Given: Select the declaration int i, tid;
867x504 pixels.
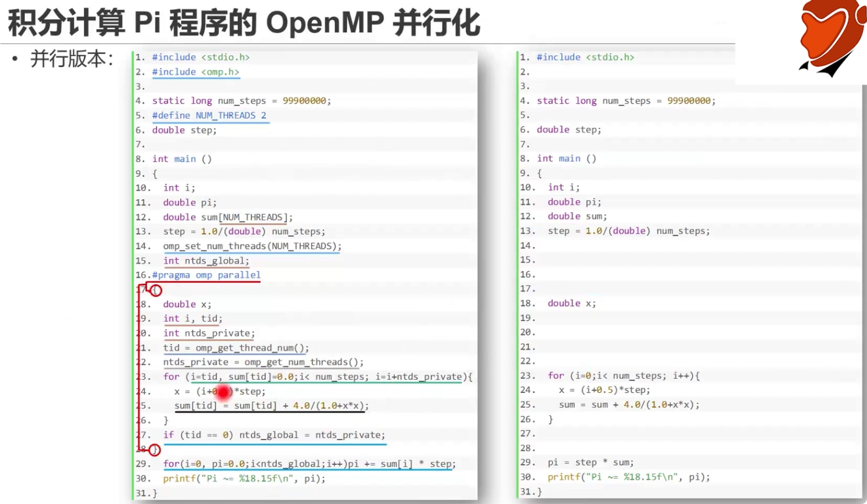Looking at the screenshot, I should [x=193, y=318].
